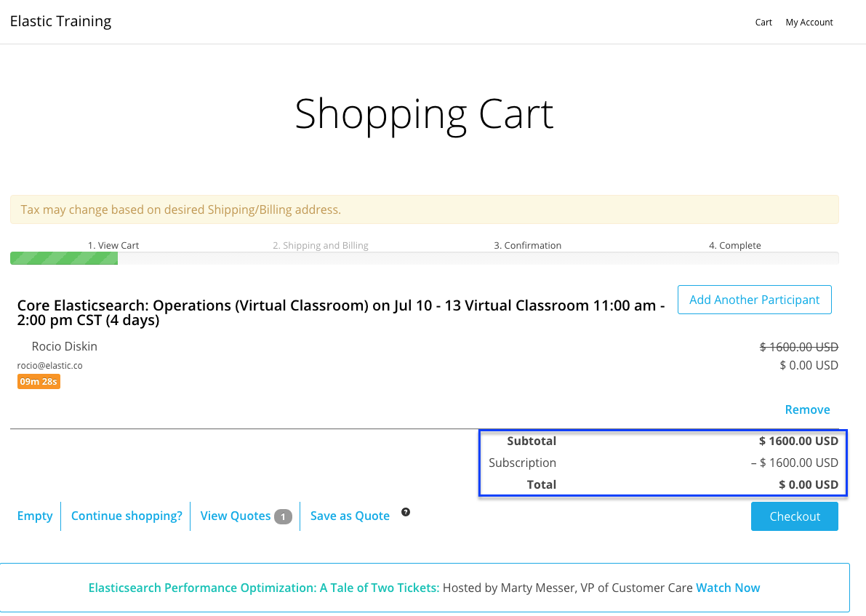Click the Total $ 0.00 USD amount
The image size is (866, 616).
coord(808,484)
